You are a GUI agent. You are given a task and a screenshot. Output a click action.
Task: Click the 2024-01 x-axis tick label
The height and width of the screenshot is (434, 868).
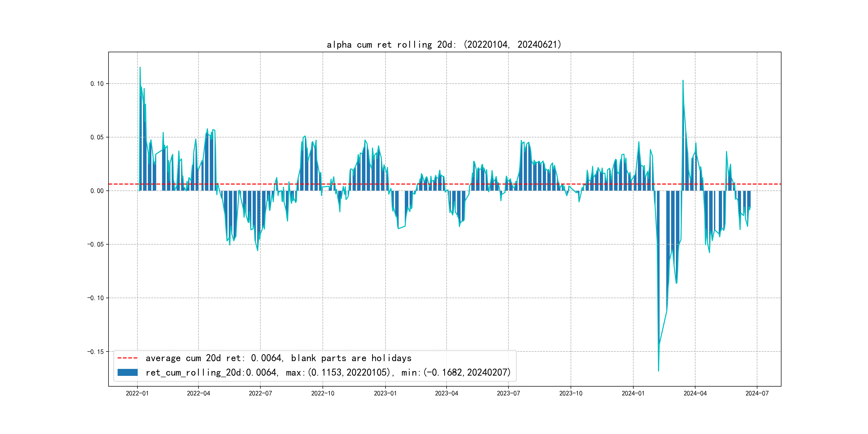pyautogui.click(x=633, y=393)
